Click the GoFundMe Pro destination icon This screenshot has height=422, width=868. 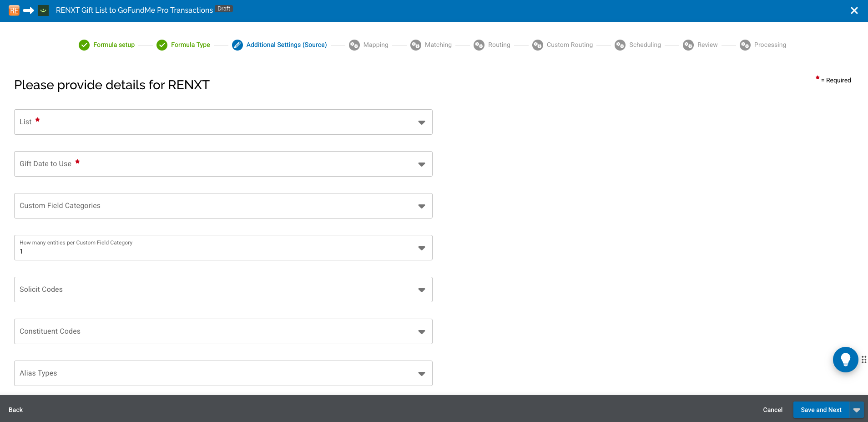(x=43, y=10)
